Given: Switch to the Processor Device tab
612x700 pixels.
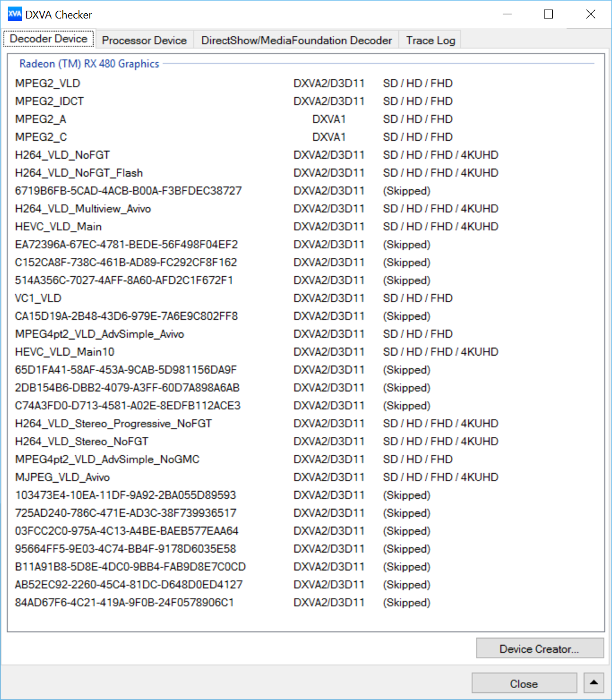Looking at the screenshot, I should 144,41.
